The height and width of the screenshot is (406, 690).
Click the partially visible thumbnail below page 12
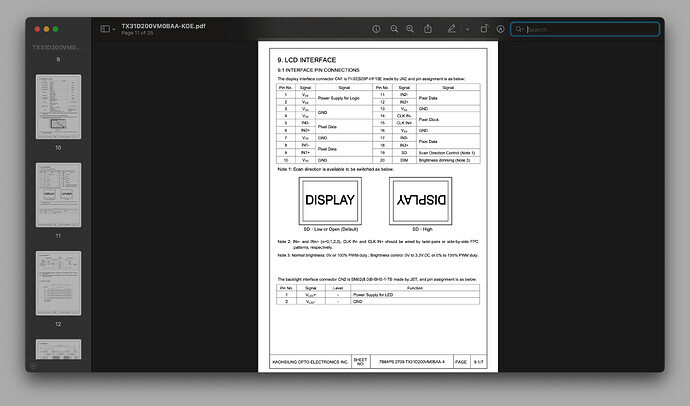pyautogui.click(x=58, y=349)
